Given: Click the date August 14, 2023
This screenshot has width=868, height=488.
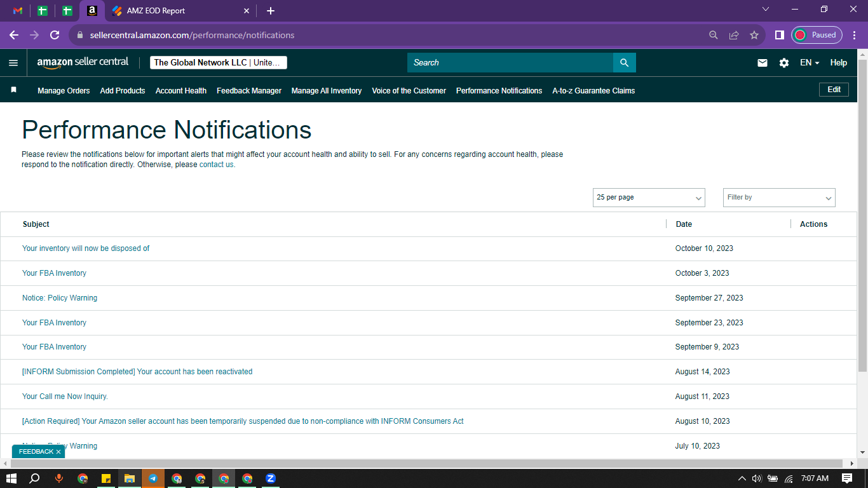Looking at the screenshot, I should 703,372.
